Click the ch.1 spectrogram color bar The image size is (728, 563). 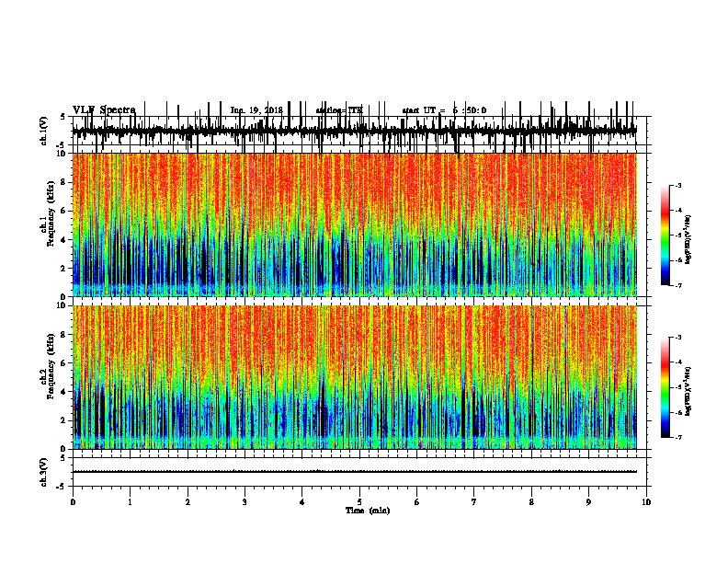click(x=665, y=236)
